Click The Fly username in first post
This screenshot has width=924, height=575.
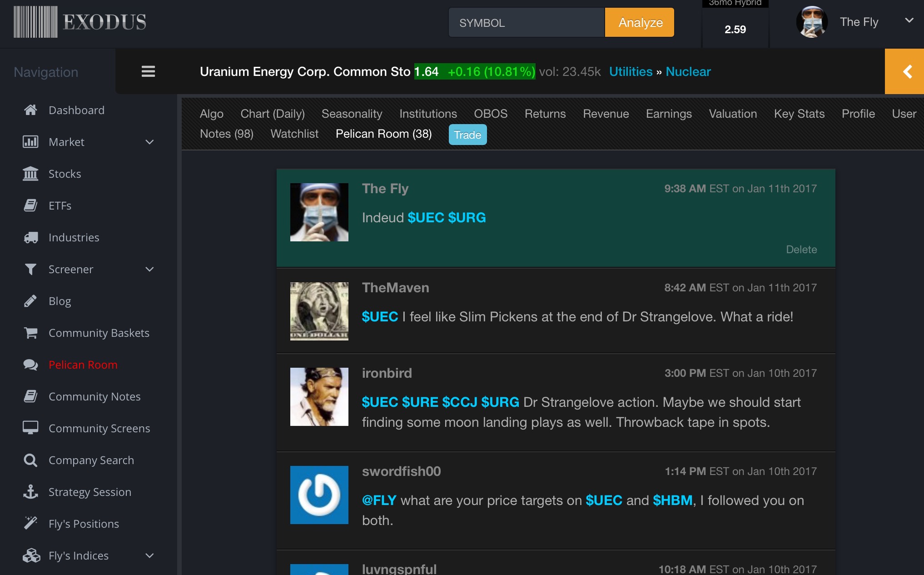pos(385,188)
